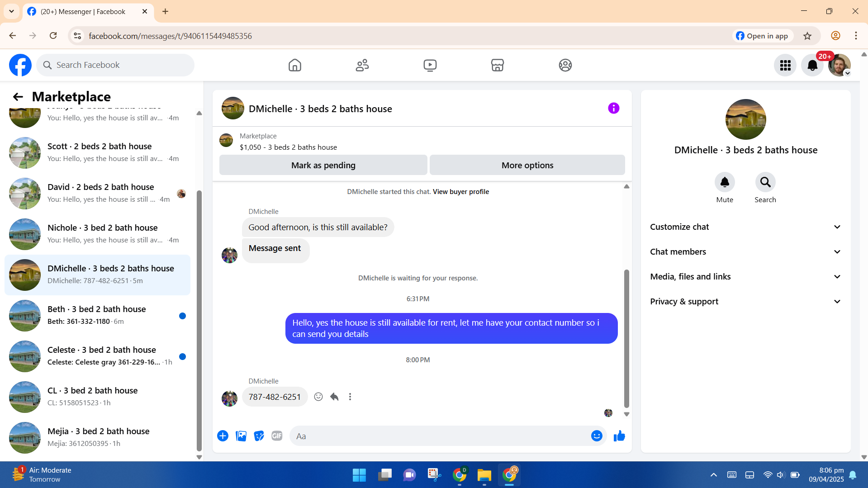Open more actions plus icon in composer
This screenshot has height=488, width=868.
click(x=223, y=436)
